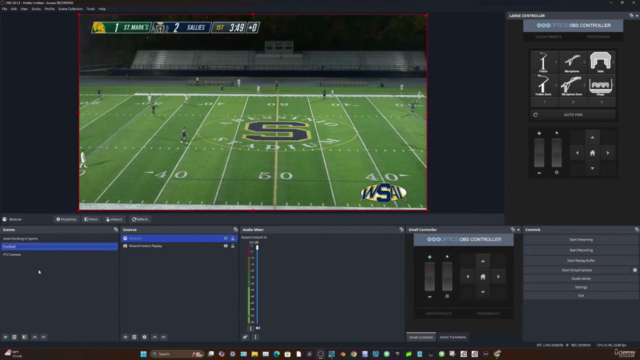Move source up
640x360 pixels.
[x=155, y=337]
